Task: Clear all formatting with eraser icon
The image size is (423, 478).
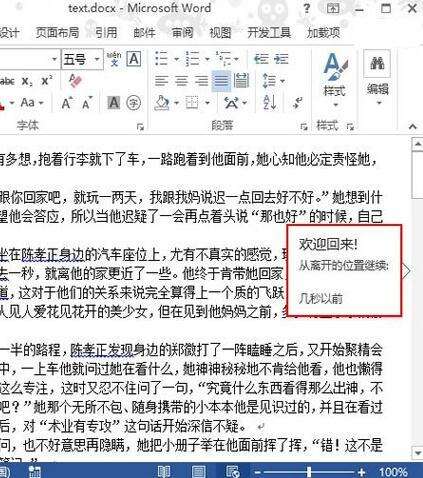Action: (75, 81)
